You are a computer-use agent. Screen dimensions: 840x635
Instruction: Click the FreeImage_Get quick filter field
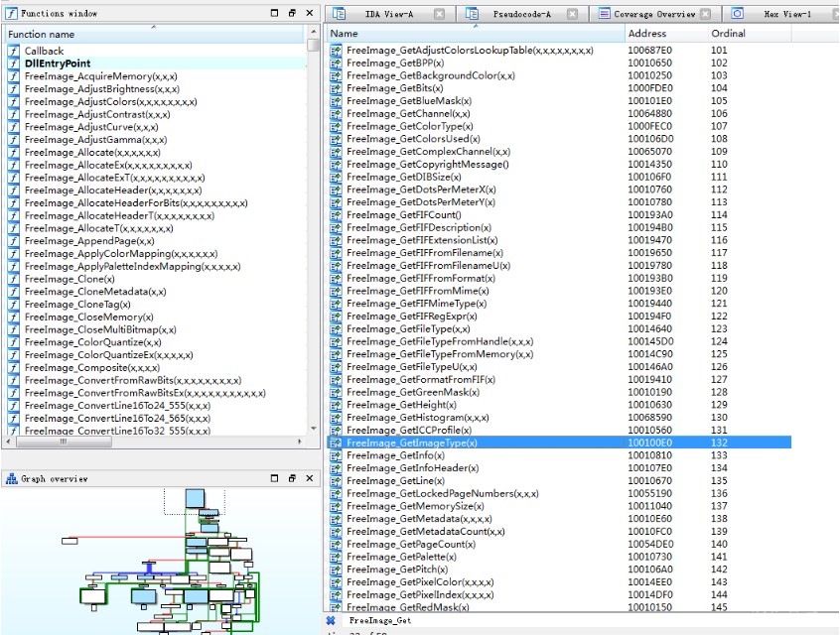click(x=589, y=620)
